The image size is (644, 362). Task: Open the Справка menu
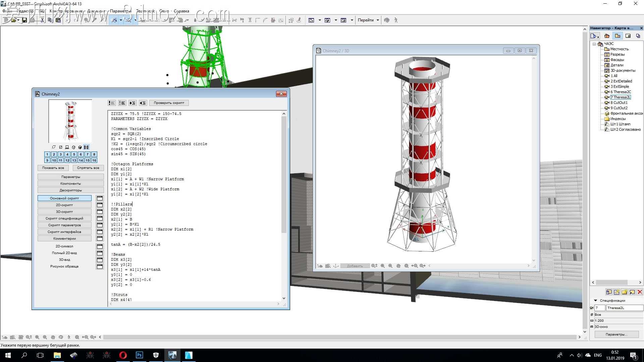tap(181, 11)
